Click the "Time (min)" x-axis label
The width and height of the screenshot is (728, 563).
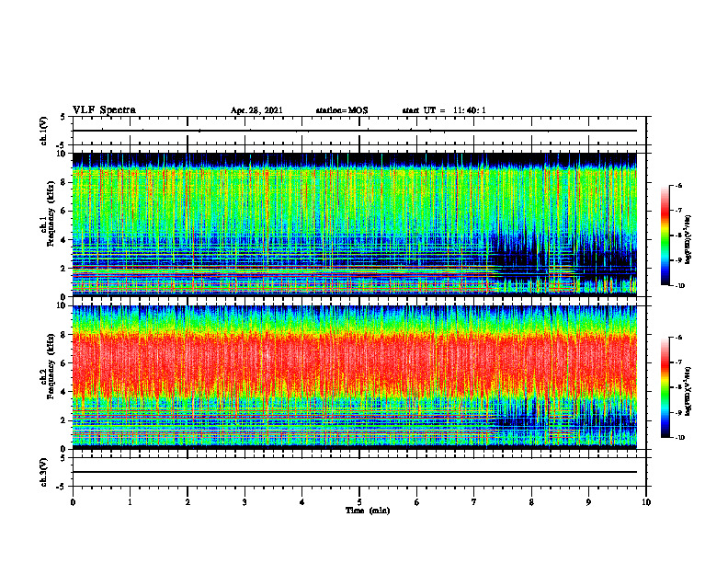(x=368, y=511)
